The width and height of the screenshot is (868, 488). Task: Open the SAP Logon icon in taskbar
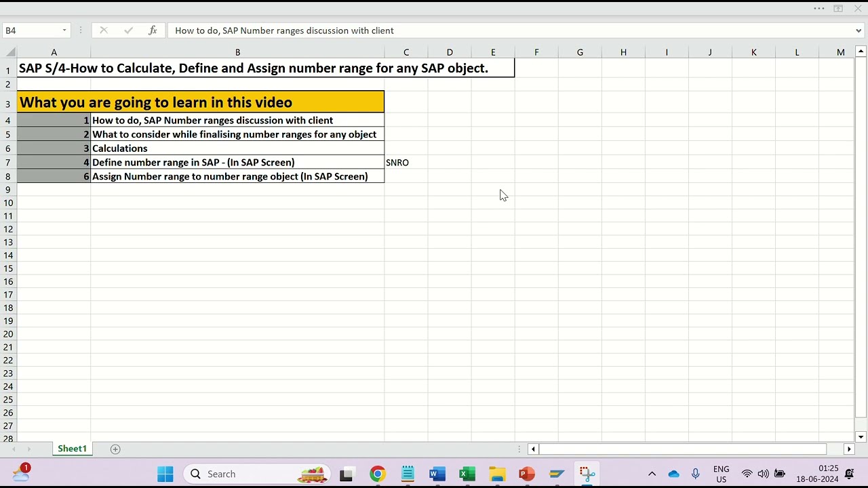(557, 474)
